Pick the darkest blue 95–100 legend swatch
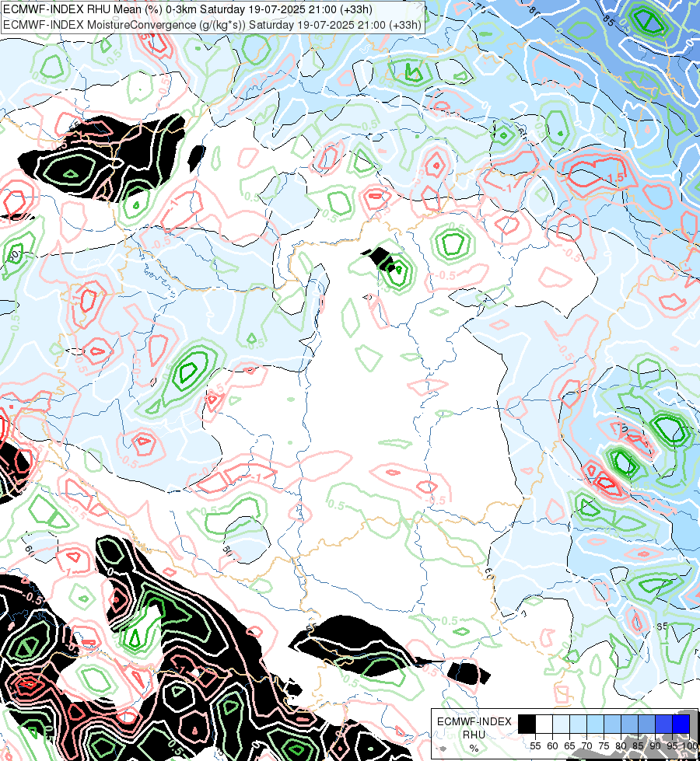 (681, 724)
